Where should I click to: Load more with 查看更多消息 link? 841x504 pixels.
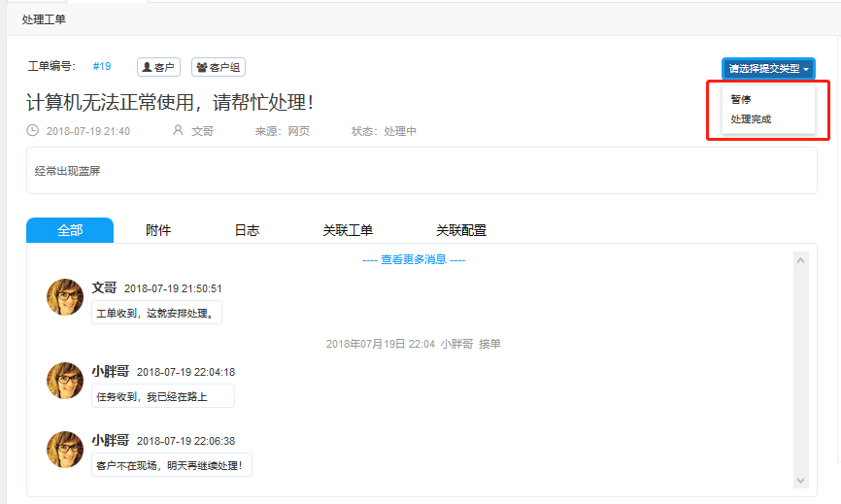coord(414,259)
